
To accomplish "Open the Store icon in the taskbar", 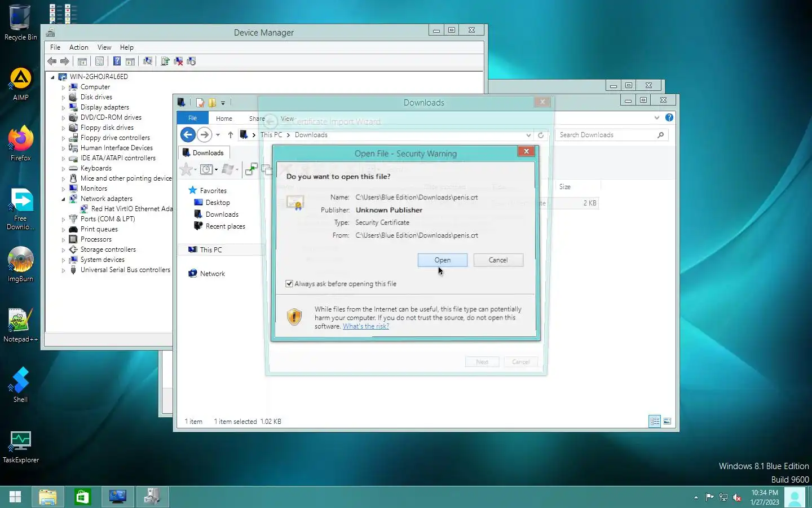I will [83, 497].
